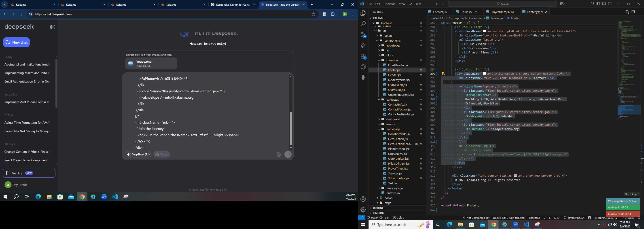Toggle VS Code primary side bar layout icon
The image size is (644, 229).
pyautogui.click(x=598, y=4)
